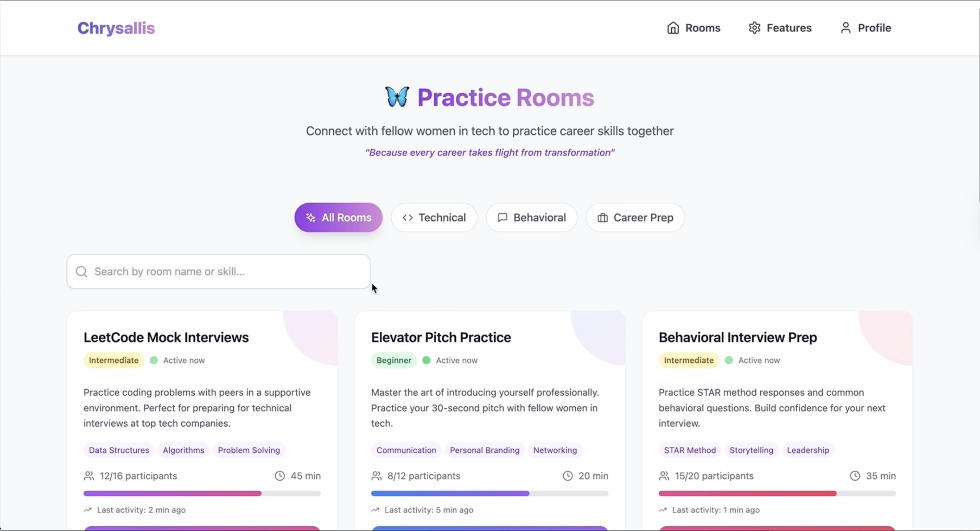Click the code brackets icon on Technical

coord(407,218)
